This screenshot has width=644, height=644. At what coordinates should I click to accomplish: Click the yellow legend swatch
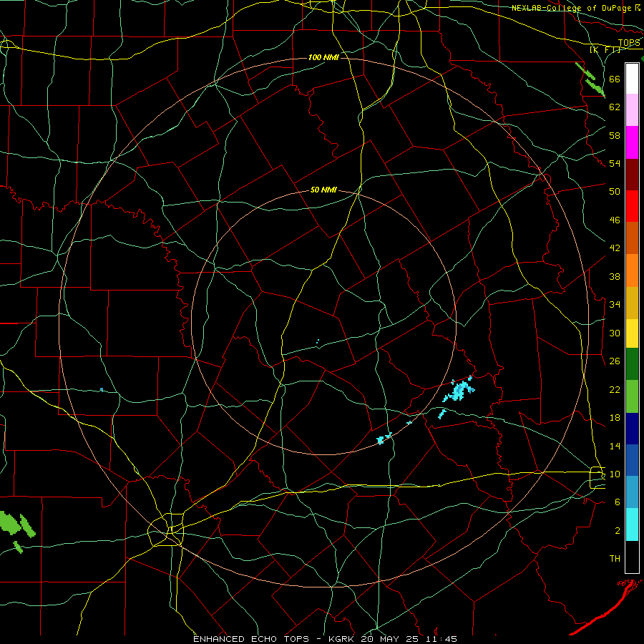click(x=632, y=333)
